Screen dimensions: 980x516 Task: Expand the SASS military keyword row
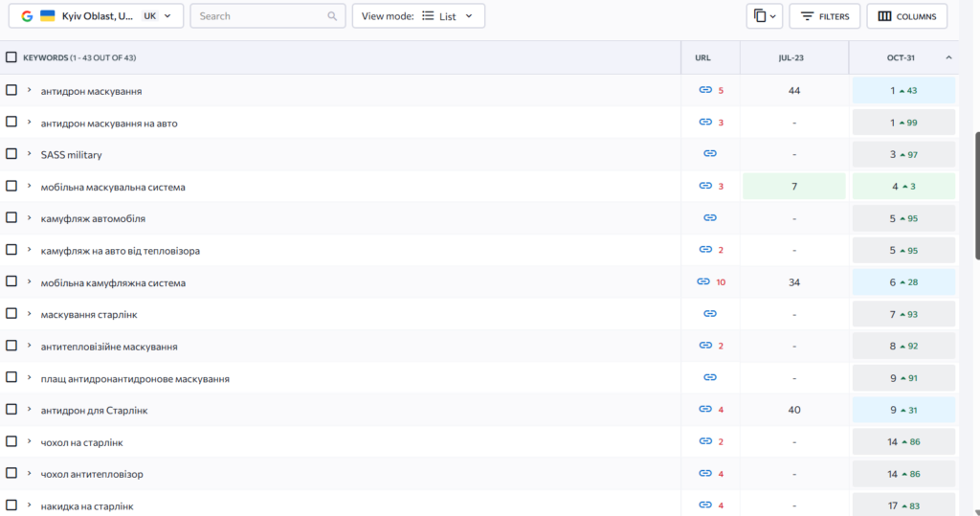tap(29, 154)
